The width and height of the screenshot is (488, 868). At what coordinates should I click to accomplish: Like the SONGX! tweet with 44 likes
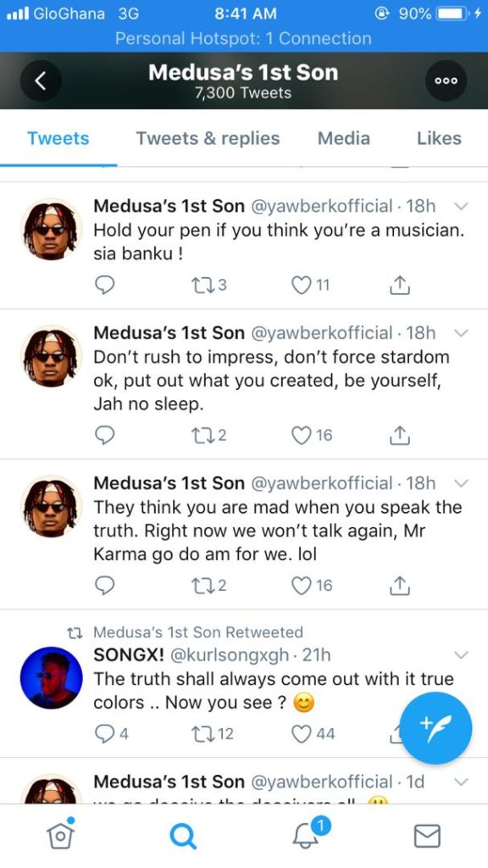click(313, 734)
